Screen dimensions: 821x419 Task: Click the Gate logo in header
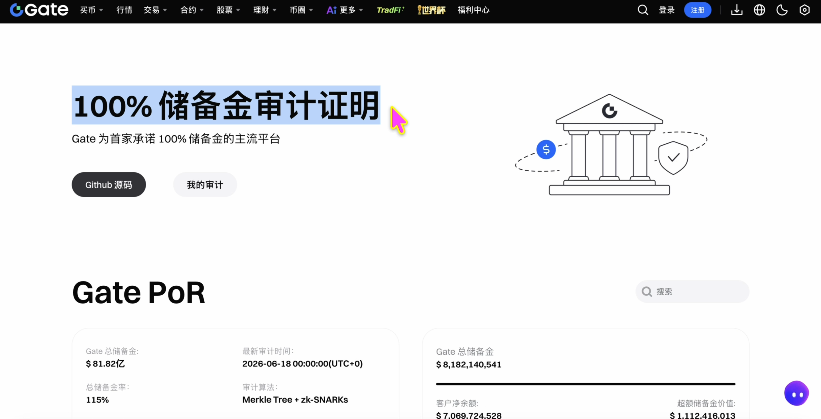39,9
